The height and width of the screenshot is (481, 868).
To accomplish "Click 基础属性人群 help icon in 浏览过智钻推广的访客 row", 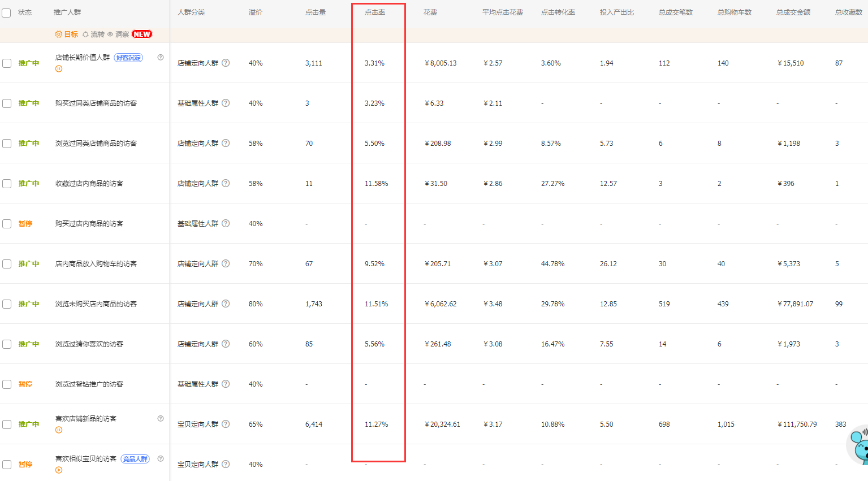I will click(x=226, y=384).
